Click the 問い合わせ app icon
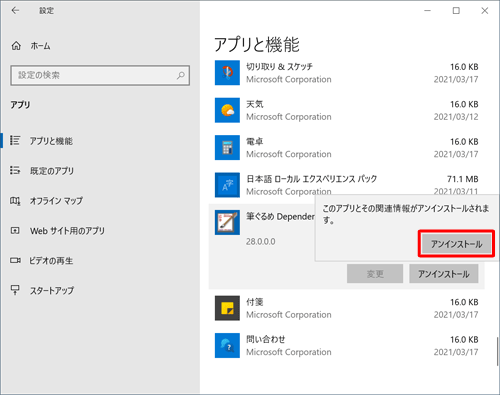This screenshot has width=500, height=395. click(227, 345)
